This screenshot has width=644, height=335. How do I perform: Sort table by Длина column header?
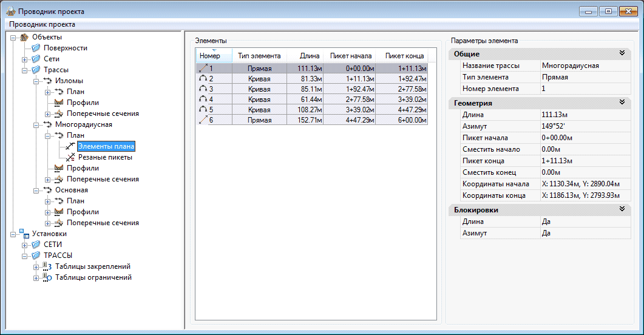click(310, 56)
